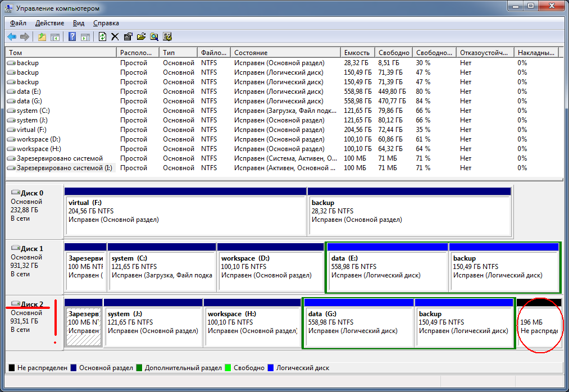Click the magnifier Find toolbar icon
569x392 pixels.
pos(154,37)
